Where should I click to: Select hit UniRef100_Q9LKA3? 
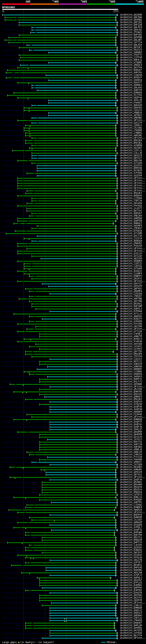click(131, 87)
